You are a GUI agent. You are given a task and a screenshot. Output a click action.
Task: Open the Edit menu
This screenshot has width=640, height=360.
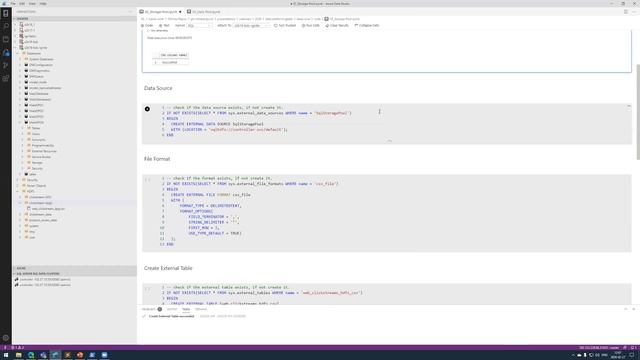click(x=22, y=4)
